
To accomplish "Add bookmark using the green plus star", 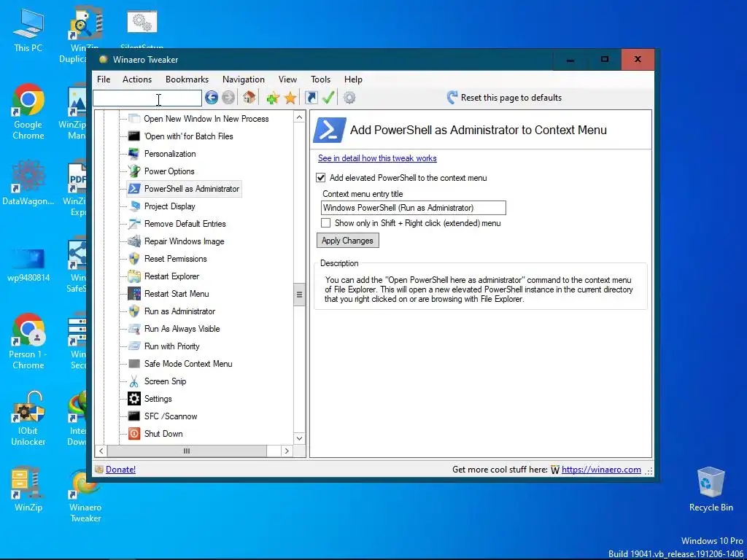I will tap(273, 98).
